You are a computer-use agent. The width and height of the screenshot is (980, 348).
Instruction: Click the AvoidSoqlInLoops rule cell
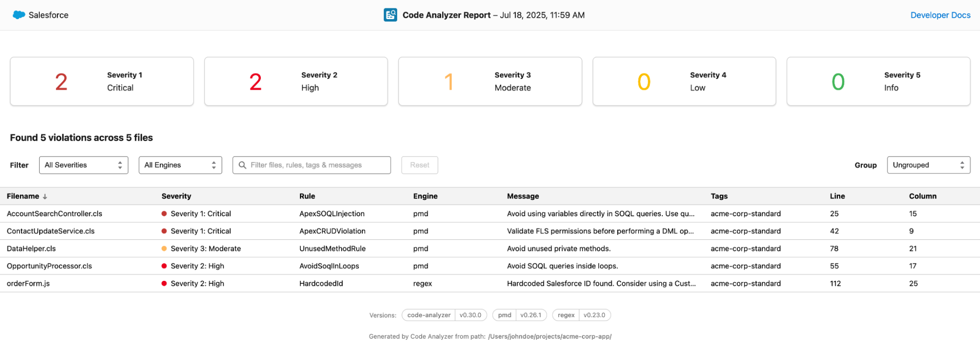tap(329, 266)
